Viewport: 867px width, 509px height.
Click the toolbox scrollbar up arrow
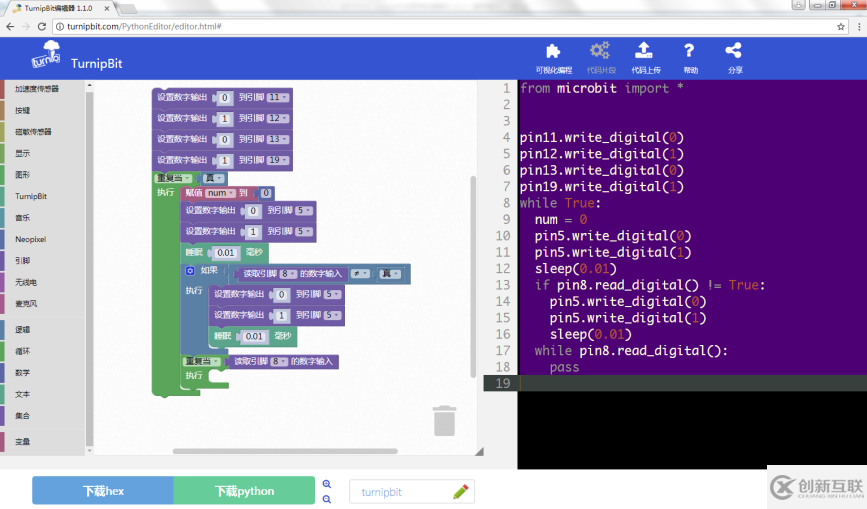tap(90, 85)
